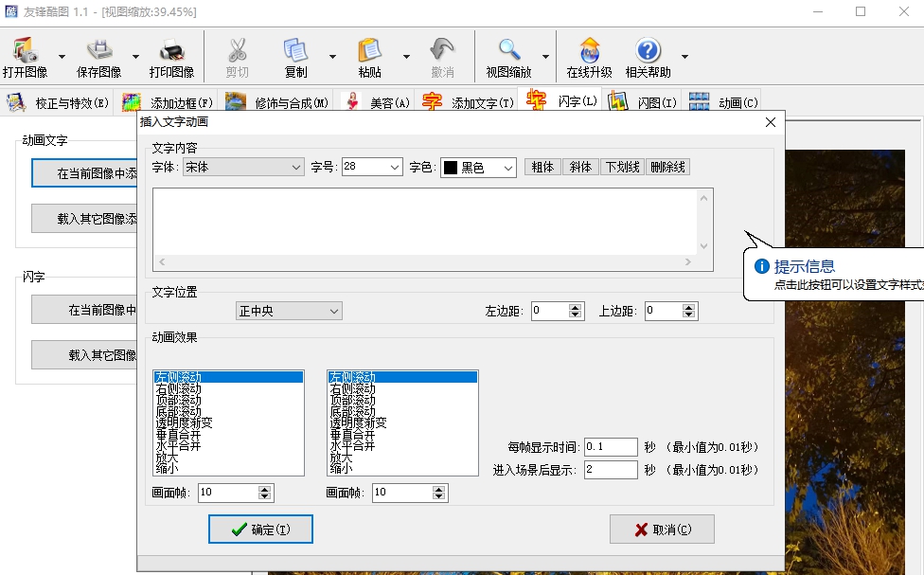
Task: Switch to 添加边框(F) tab
Action: coord(167,102)
